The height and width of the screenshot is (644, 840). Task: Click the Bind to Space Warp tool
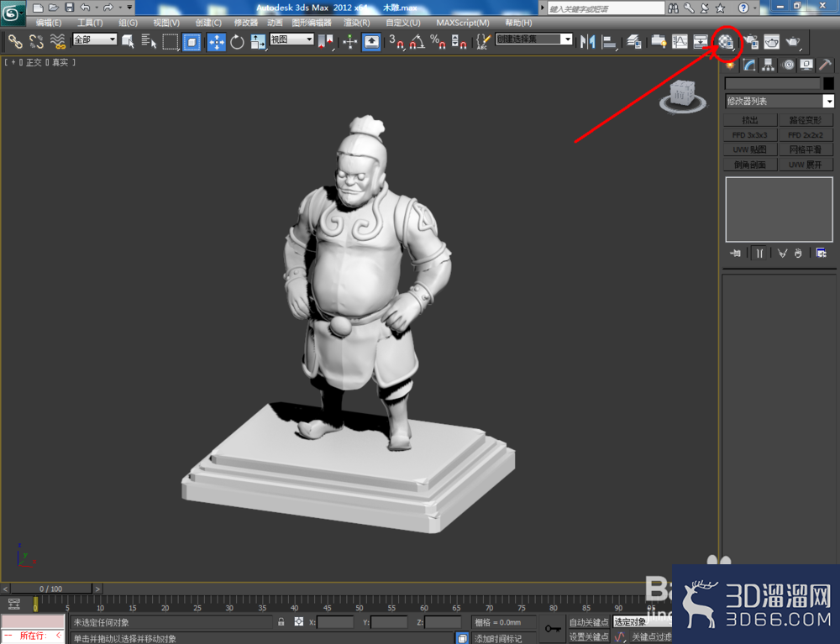coord(57,41)
